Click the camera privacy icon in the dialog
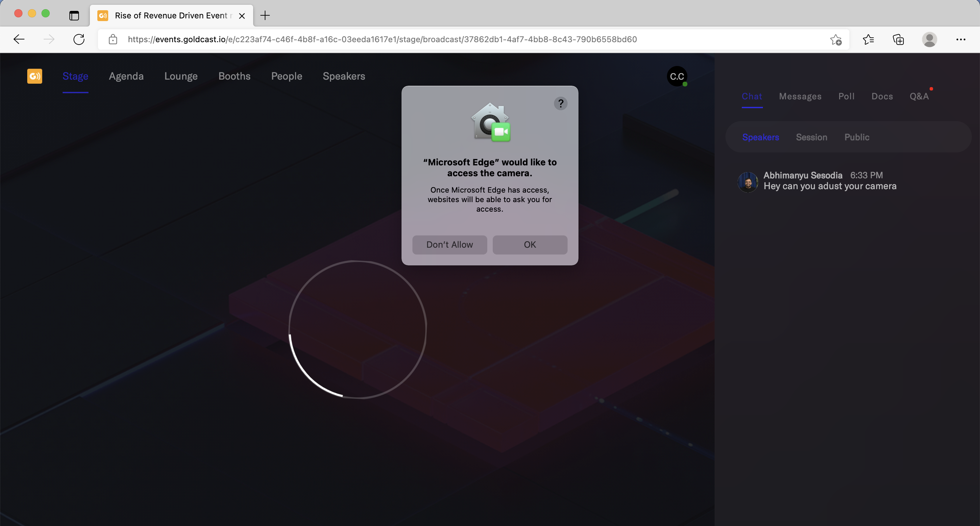 490,122
